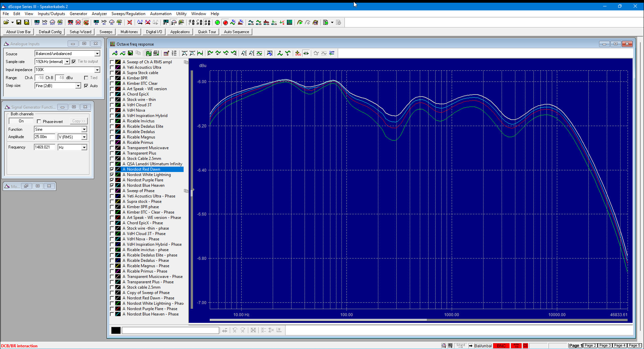The height and width of the screenshot is (349, 644).
Task: Click the red record indicator icon
Action: (x=226, y=22)
